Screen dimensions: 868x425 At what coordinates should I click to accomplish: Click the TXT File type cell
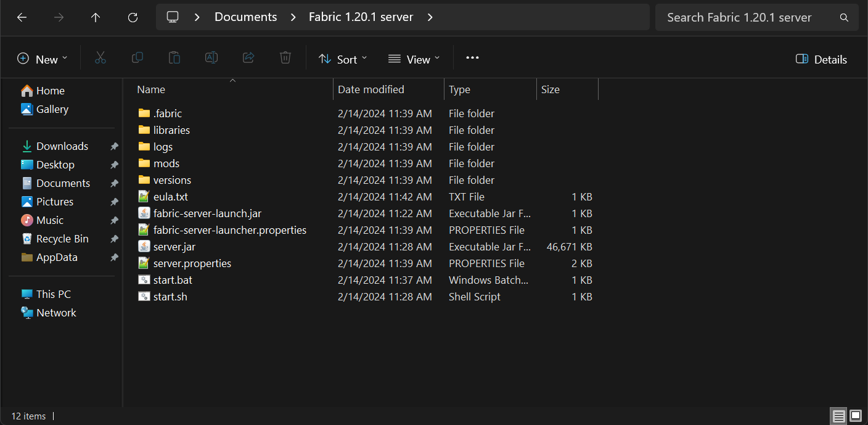point(467,197)
